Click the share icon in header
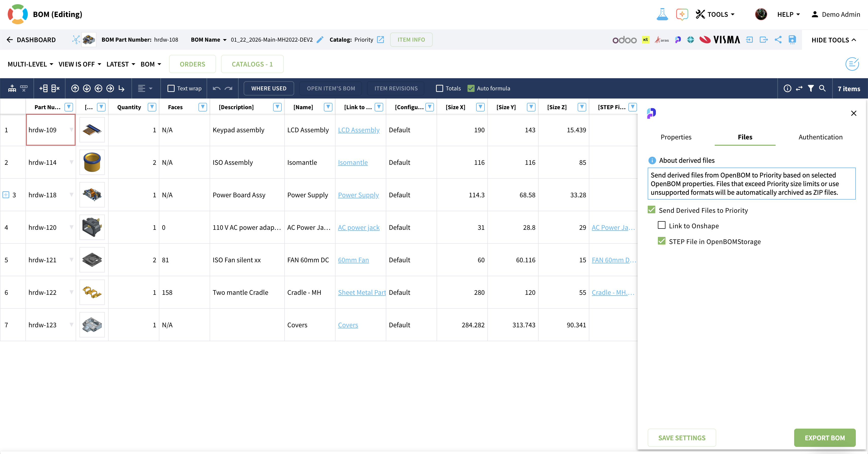Viewport: 868px width, 454px height. pos(778,40)
